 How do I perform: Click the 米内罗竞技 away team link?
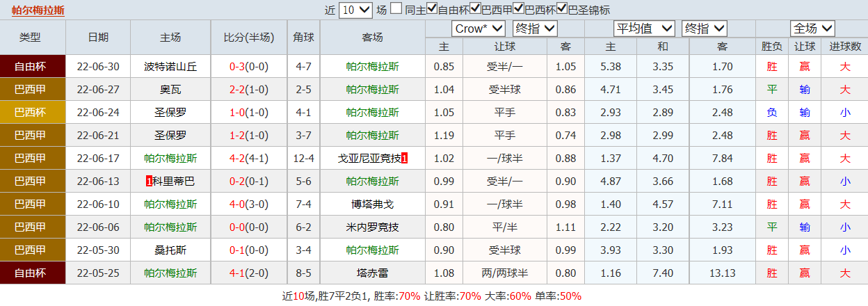tap(372, 227)
